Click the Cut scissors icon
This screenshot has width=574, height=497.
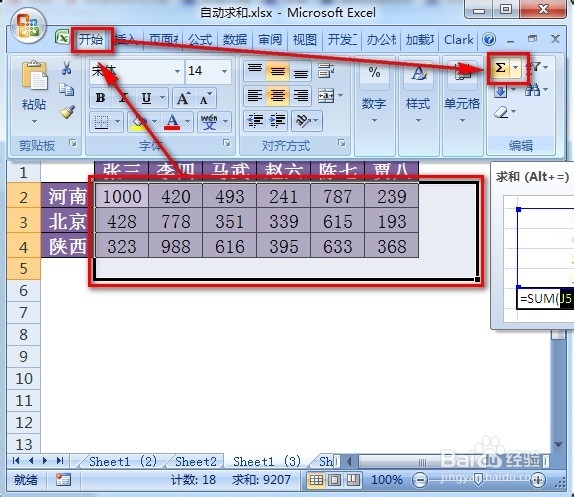click(x=66, y=68)
